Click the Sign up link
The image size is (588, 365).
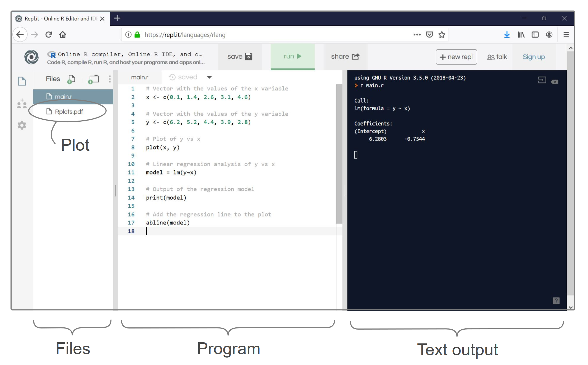[533, 57]
